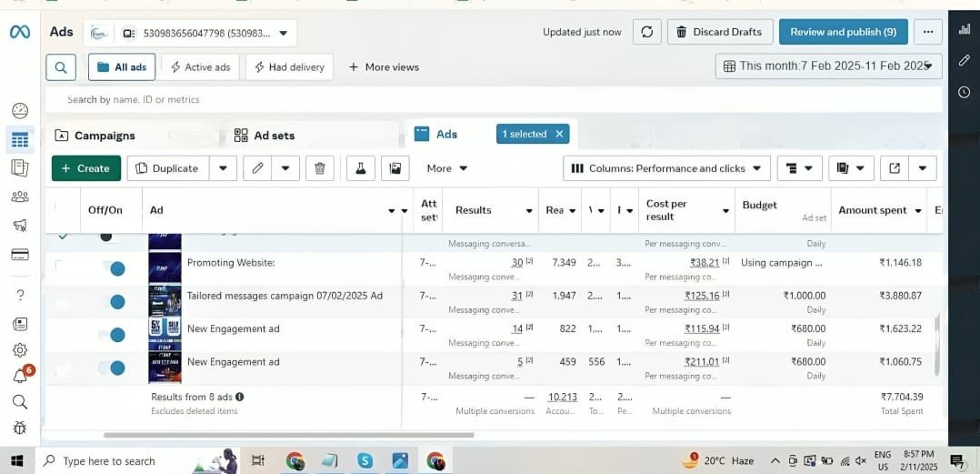Open the ad account selector dropdown
The height and width of the screenshot is (474, 980).
click(x=190, y=33)
